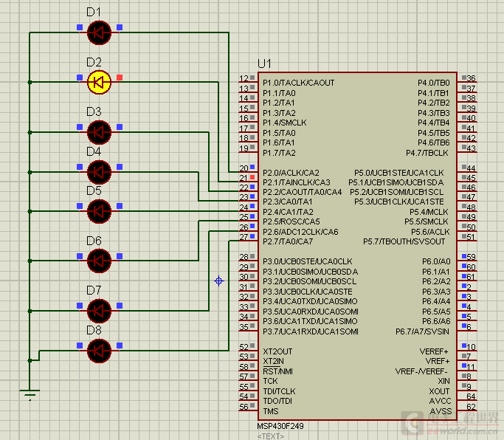
Task: Click the TCK pin label
Action: click(270, 381)
